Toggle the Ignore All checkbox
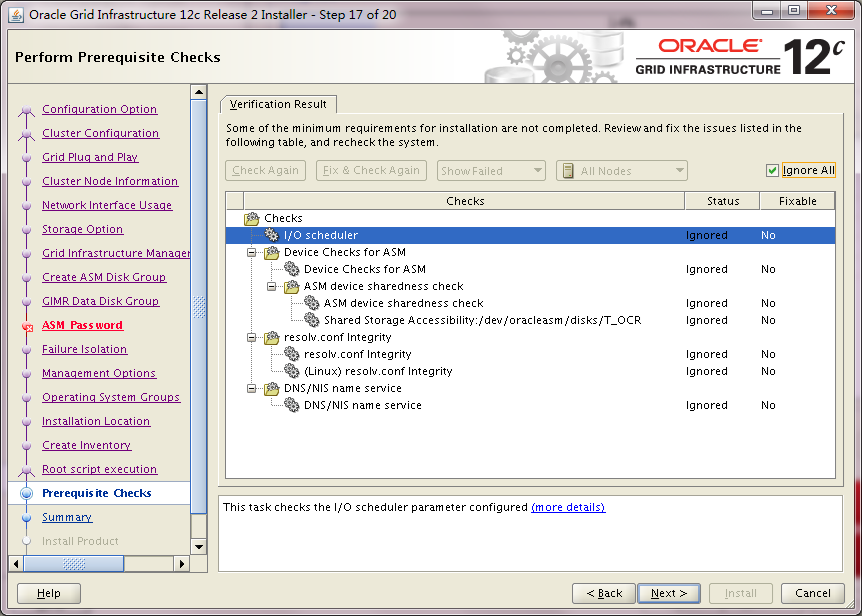Image resolution: width=862 pixels, height=616 pixels. click(772, 171)
